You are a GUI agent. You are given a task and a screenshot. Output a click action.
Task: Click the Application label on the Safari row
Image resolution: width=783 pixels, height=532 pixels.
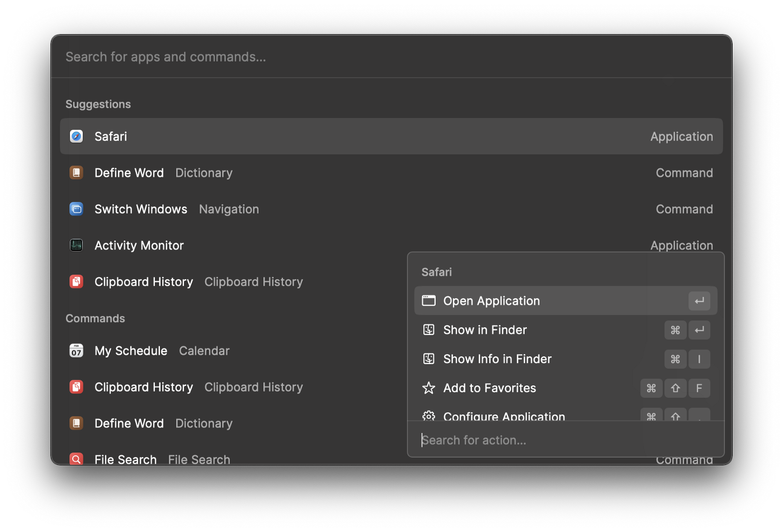[681, 136]
